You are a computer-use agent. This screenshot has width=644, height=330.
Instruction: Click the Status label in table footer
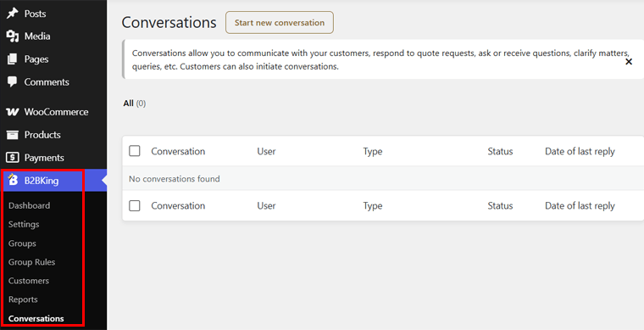(500, 206)
